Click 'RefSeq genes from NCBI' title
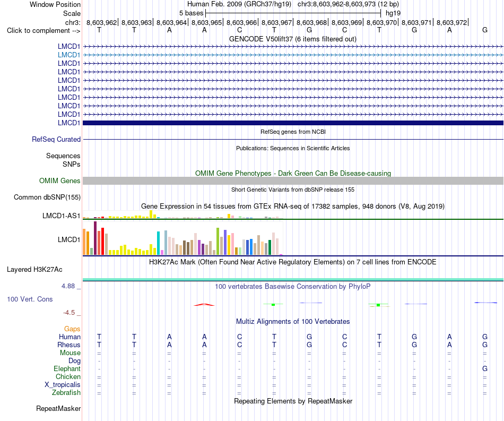The image size is (504, 421). point(293,132)
